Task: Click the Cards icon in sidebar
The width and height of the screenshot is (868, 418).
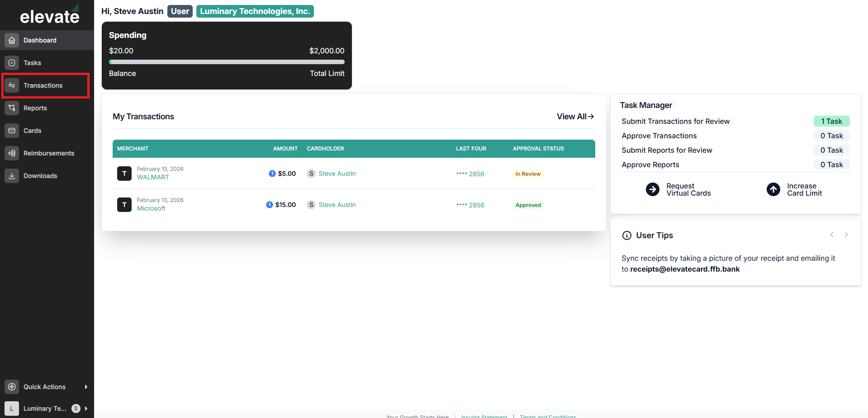Action: click(x=12, y=131)
